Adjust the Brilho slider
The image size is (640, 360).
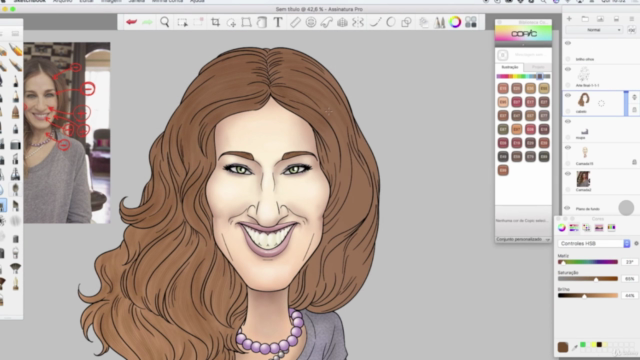(588, 296)
